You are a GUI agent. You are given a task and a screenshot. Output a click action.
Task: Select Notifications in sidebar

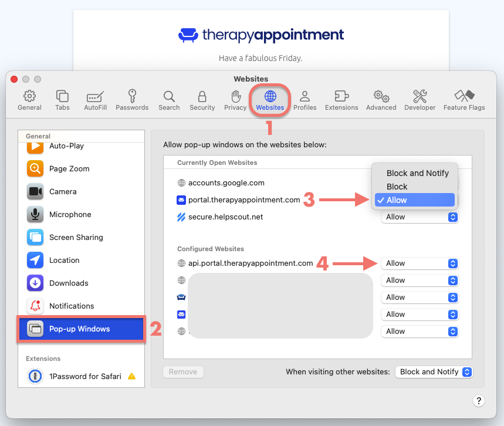81,306
